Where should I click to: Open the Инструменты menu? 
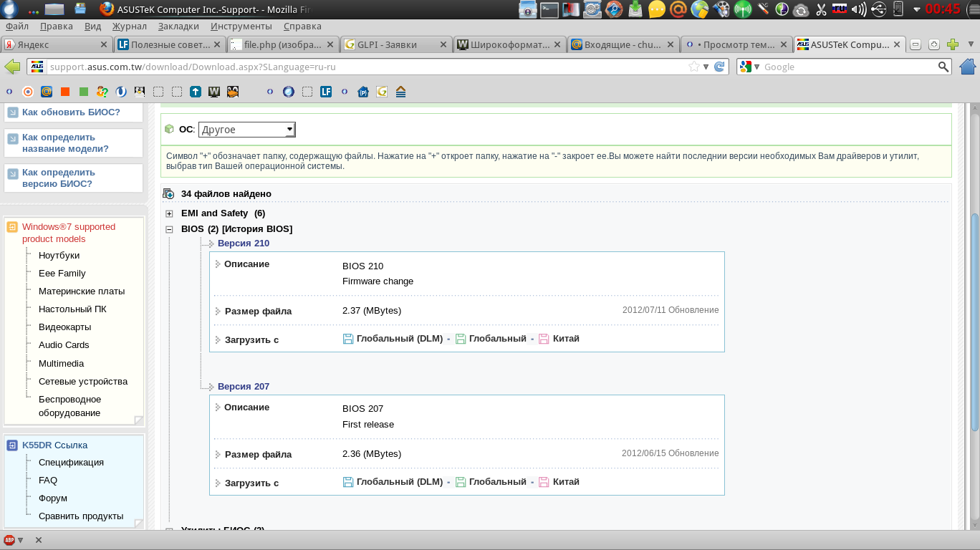click(x=241, y=26)
